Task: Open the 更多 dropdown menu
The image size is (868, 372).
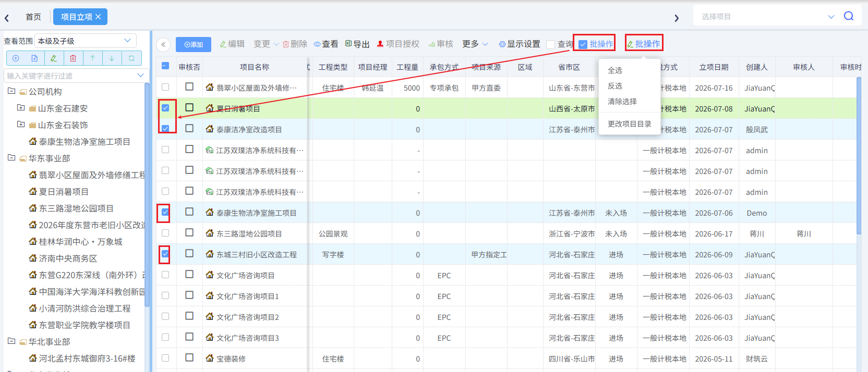Action: (x=475, y=44)
